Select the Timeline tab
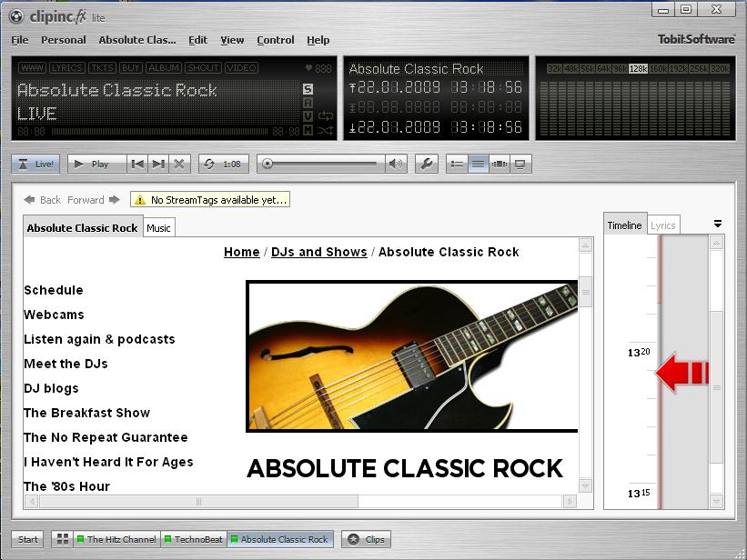This screenshot has width=747, height=560. coord(625,225)
